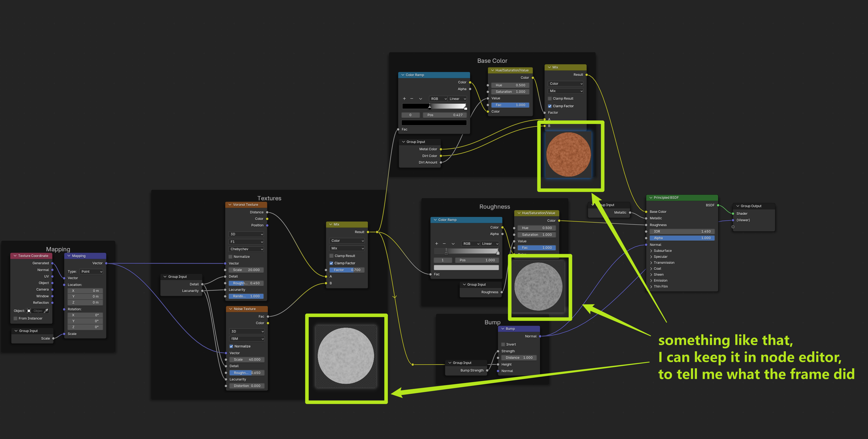Screen dimensions: 868x439
Task: Collapse the Mapping node header arrow
Action: point(69,256)
